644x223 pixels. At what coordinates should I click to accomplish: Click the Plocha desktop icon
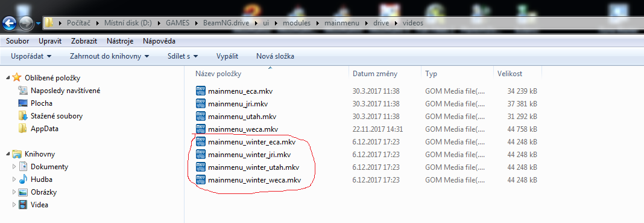pyautogui.click(x=23, y=103)
